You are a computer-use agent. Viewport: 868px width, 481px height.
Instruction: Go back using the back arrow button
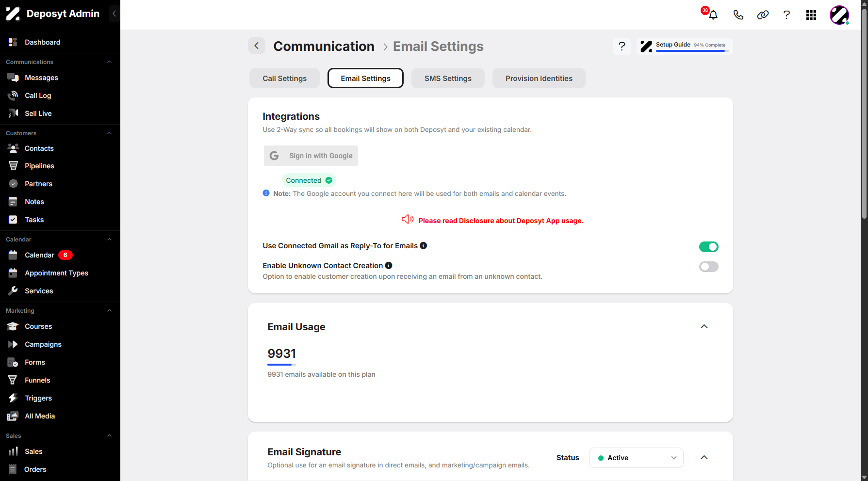(257, 46)
